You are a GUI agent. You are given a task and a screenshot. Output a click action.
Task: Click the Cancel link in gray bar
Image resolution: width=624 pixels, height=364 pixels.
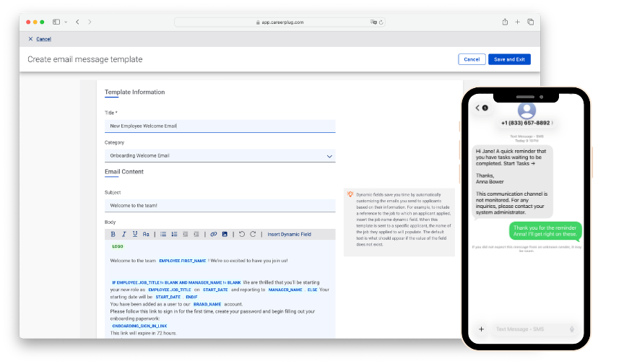tap(44, 39)
